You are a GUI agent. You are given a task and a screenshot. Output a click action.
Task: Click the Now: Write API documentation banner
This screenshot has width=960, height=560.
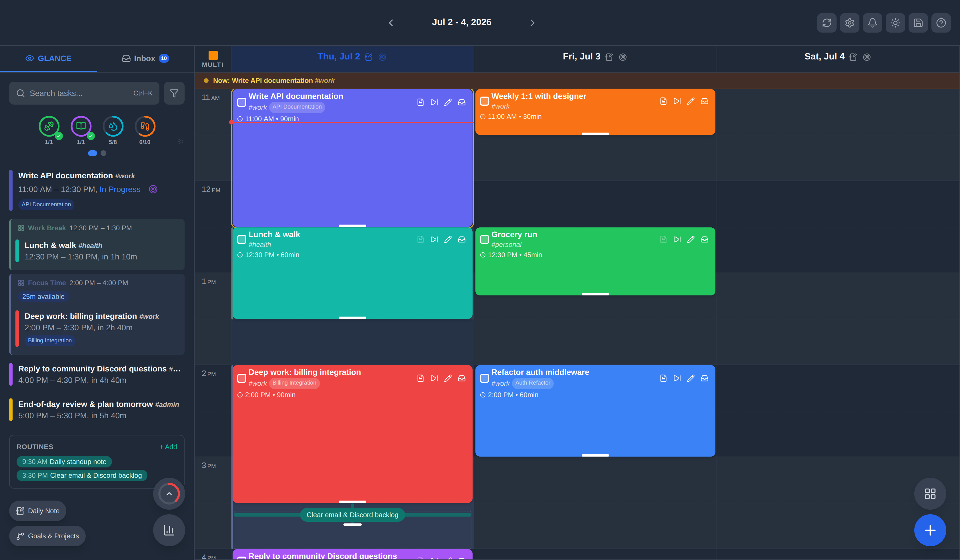tap(577, 81)
